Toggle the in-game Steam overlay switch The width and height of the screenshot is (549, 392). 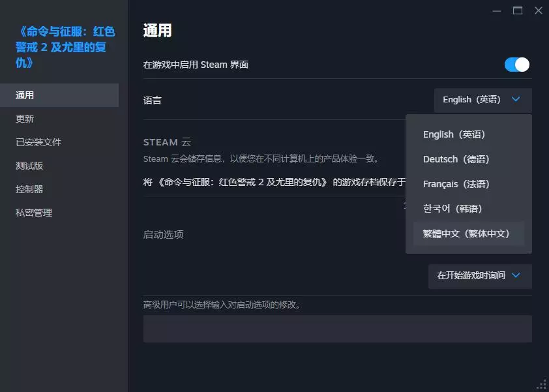pyautogui.click(x=517, y=65)
